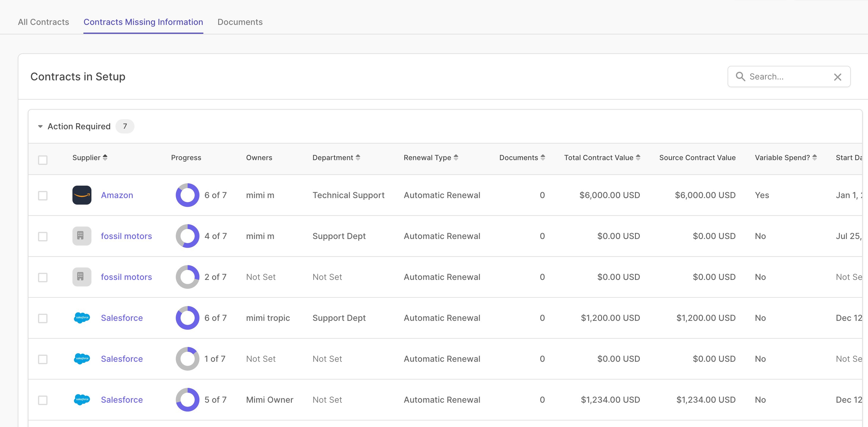Sort by Supplier column arrows
The width and height of the screenshot is (868, 427).
pyautogui.click(x=105, y=157)
